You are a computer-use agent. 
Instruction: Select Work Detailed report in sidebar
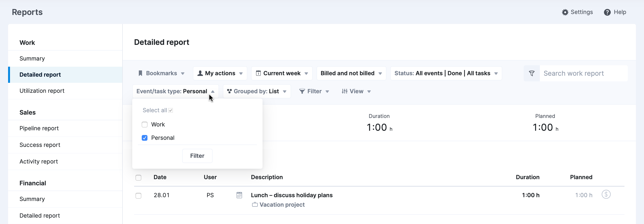click(x=65, y=75)
